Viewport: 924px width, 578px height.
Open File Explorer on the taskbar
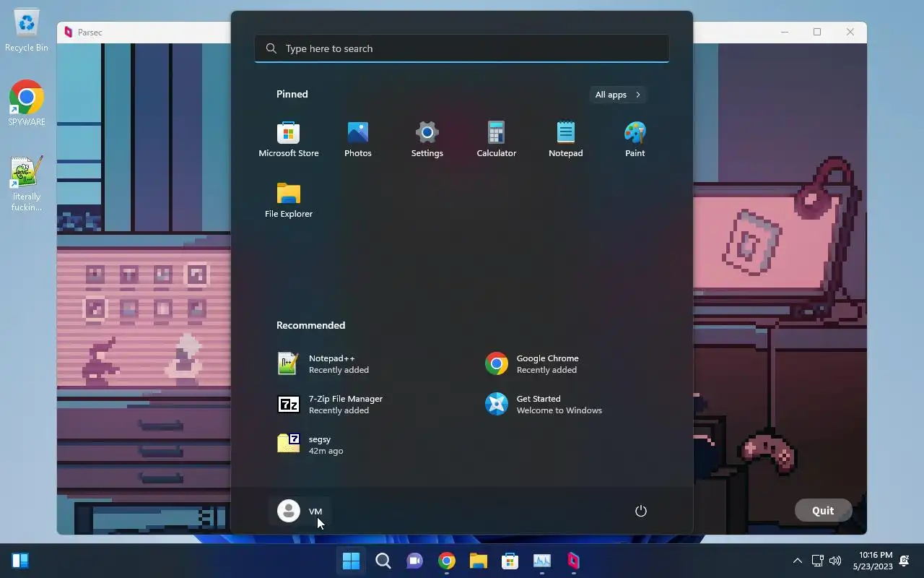[479, 561]
